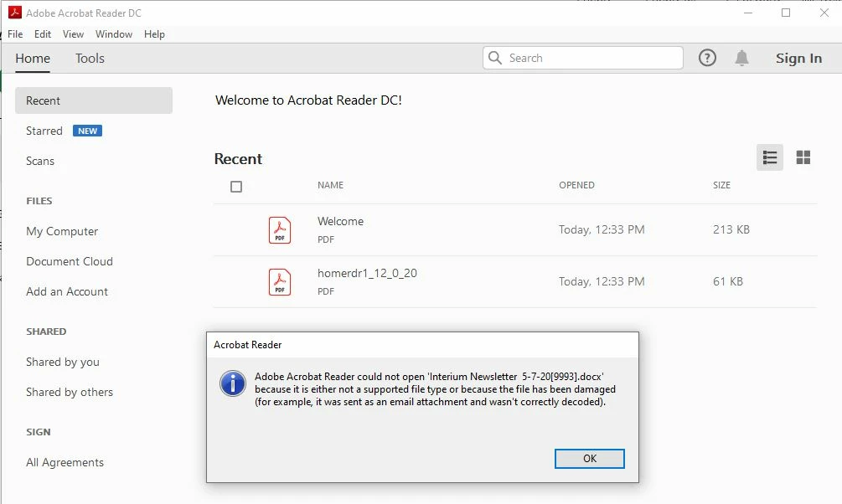Click the Adobe Acrobat logo in title bar

[15, 13]
